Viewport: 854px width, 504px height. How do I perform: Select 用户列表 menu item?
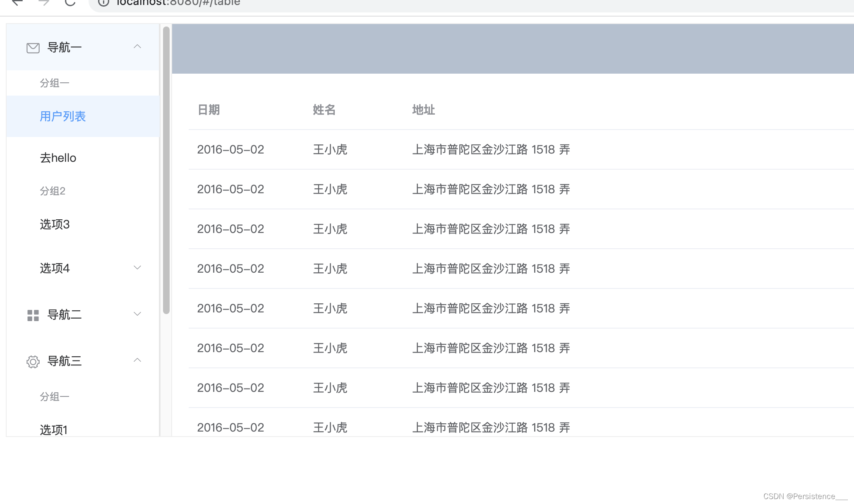click(63, 116)
